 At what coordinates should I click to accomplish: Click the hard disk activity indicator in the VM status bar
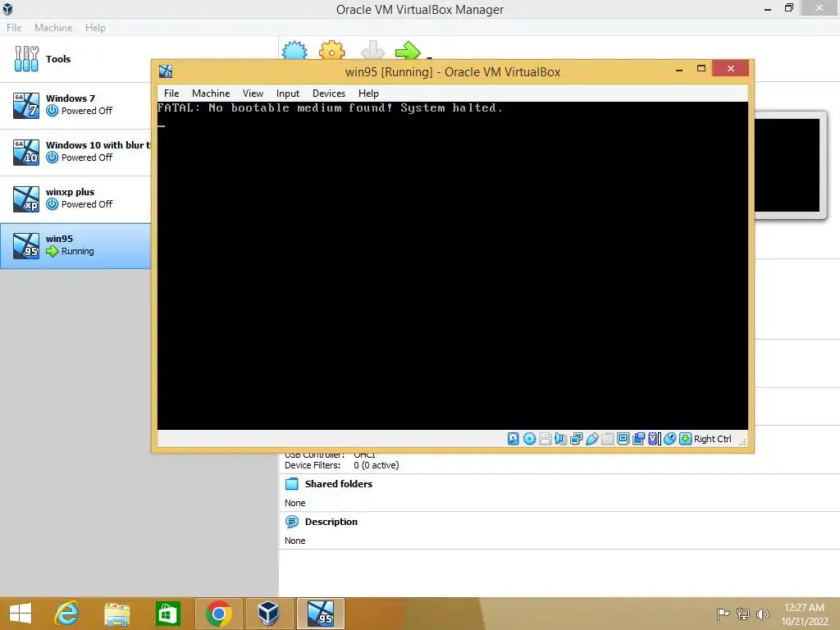point(514,439)
